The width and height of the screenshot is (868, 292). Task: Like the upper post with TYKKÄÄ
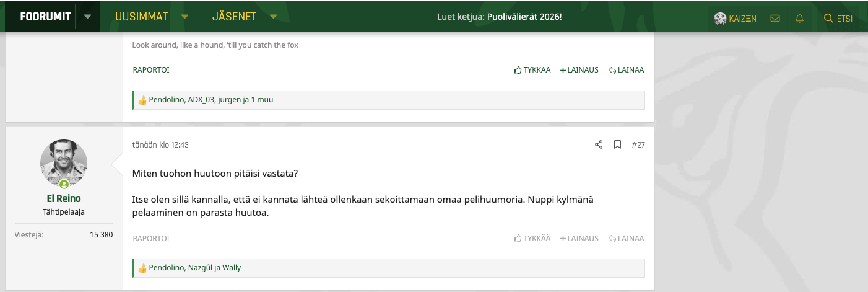pos(532,70)
